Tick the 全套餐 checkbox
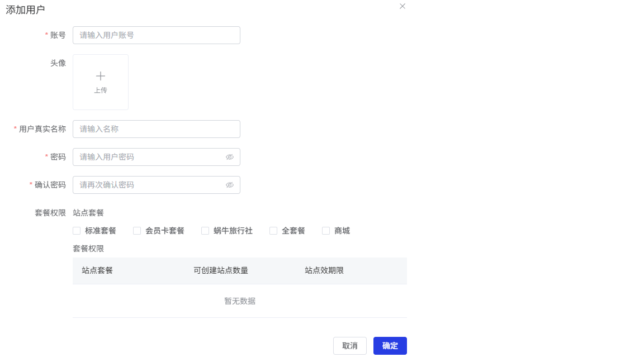Image resolution: width=644 pixels, height=362 pixels. point(273,231)
